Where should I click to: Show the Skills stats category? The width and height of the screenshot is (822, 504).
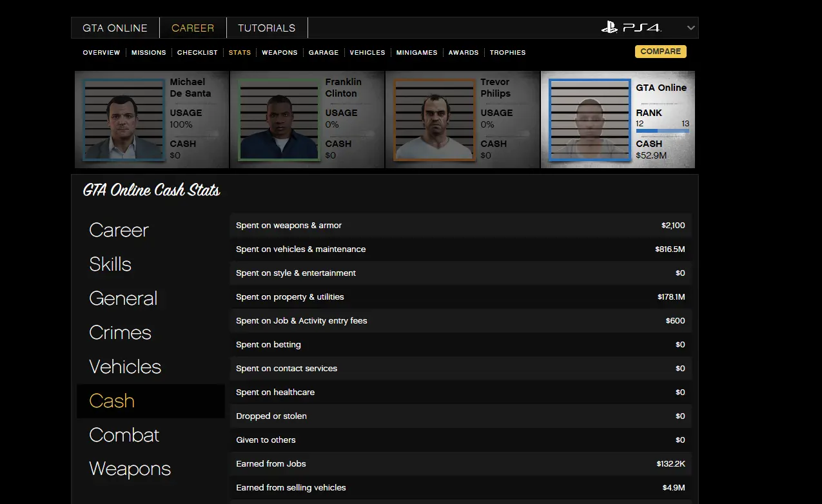click(x=110, y=264)
